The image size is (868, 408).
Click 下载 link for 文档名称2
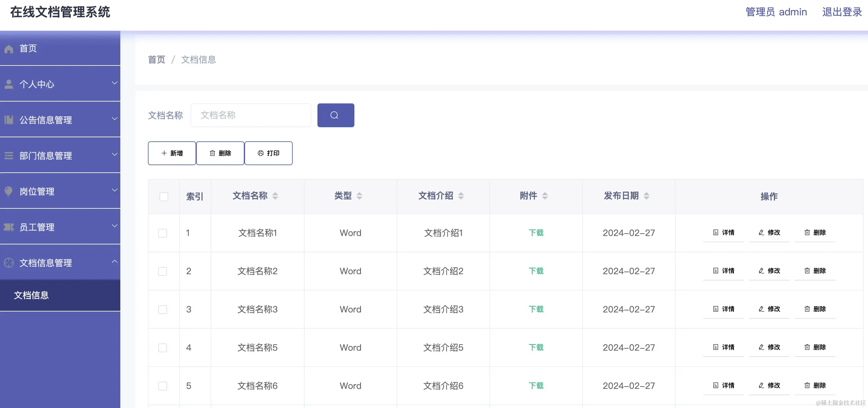(x=536, y=271)
